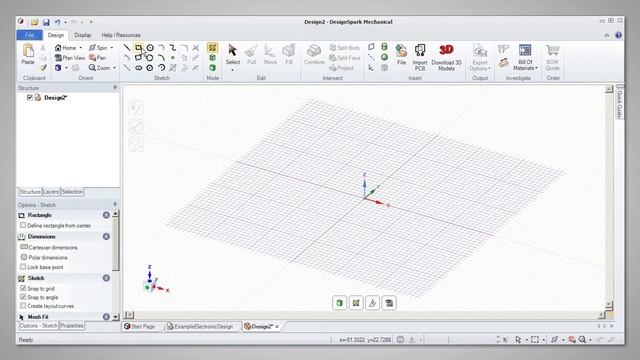Click the 3D mode button below the viewport

click(x=339, y=303)
